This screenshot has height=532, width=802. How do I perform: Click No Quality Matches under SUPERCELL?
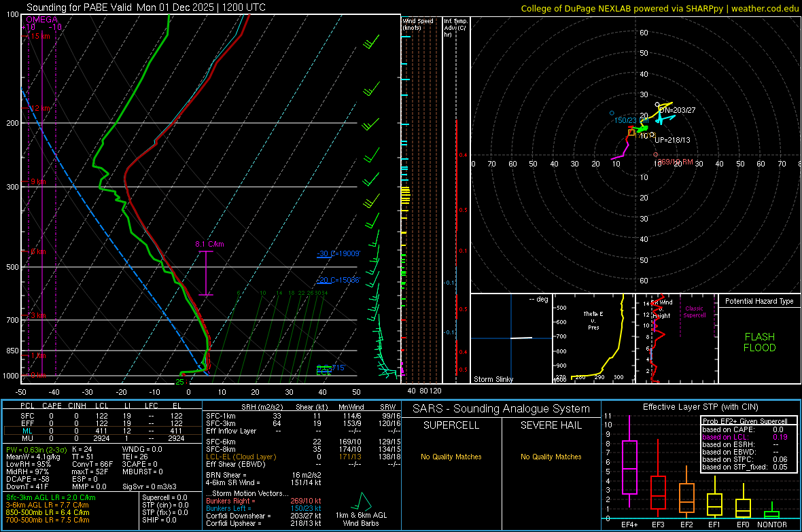pos(451,457)
